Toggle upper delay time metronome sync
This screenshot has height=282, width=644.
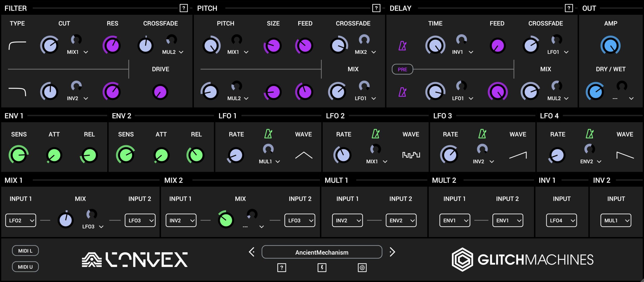403,46
